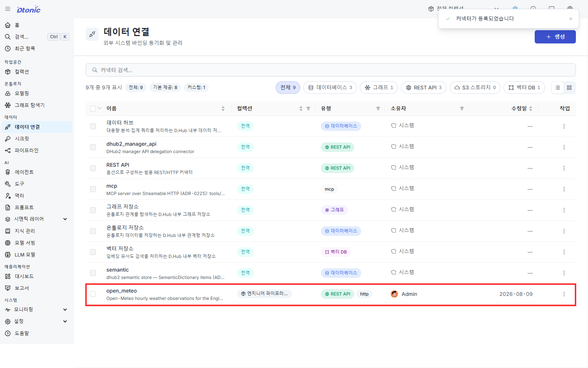Screen dimensions: 588x368
Task: Open actions menu for 데이터 허브 row
Action: (564, 126)
